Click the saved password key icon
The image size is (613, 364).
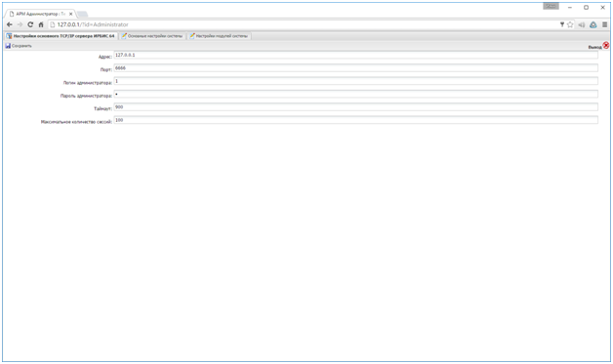click(x=562, y=24)
